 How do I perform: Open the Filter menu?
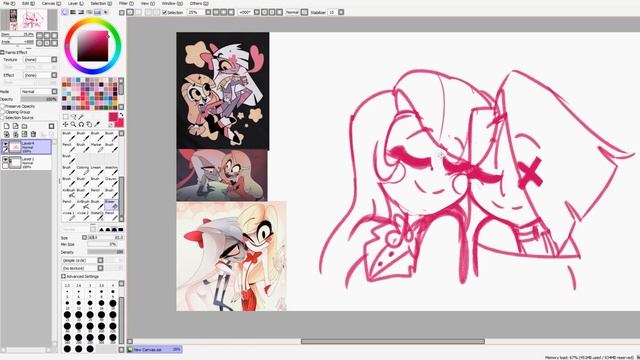click(x=126, y=3)
